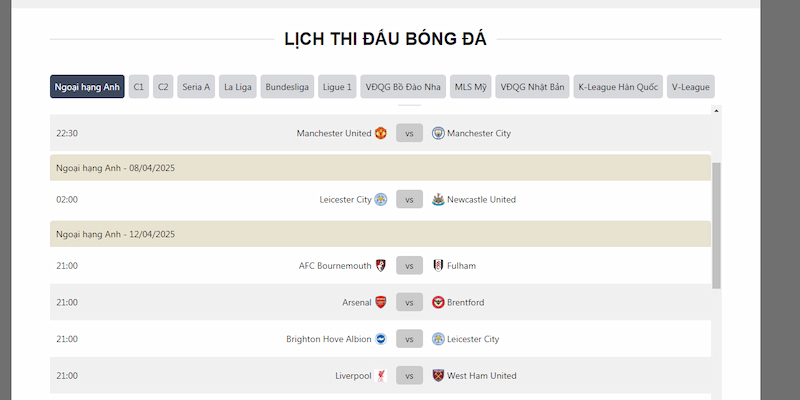Click the Liverpool club crest
The height and width of the screenshot is (400, 800).
click(x=381, y=376)
